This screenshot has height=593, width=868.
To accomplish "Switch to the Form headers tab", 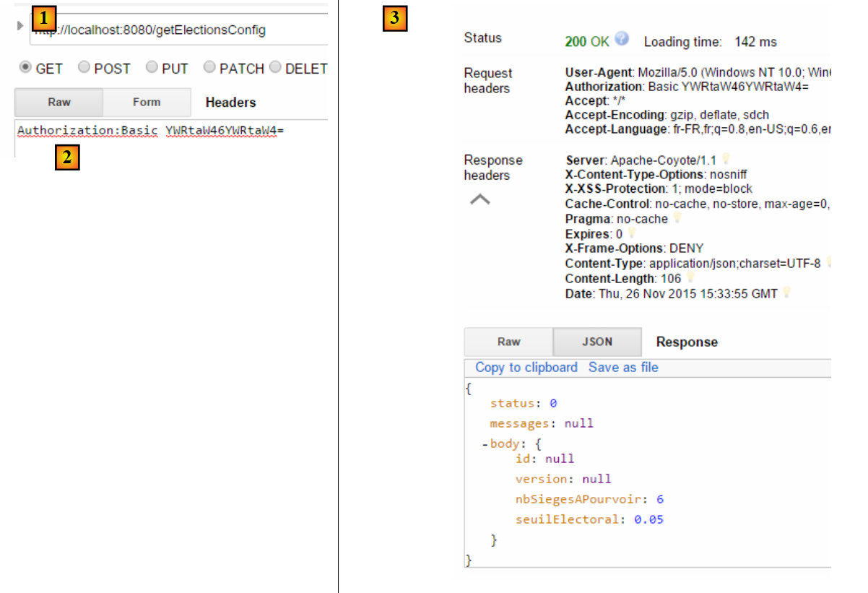I will click(x=147, y=103).
